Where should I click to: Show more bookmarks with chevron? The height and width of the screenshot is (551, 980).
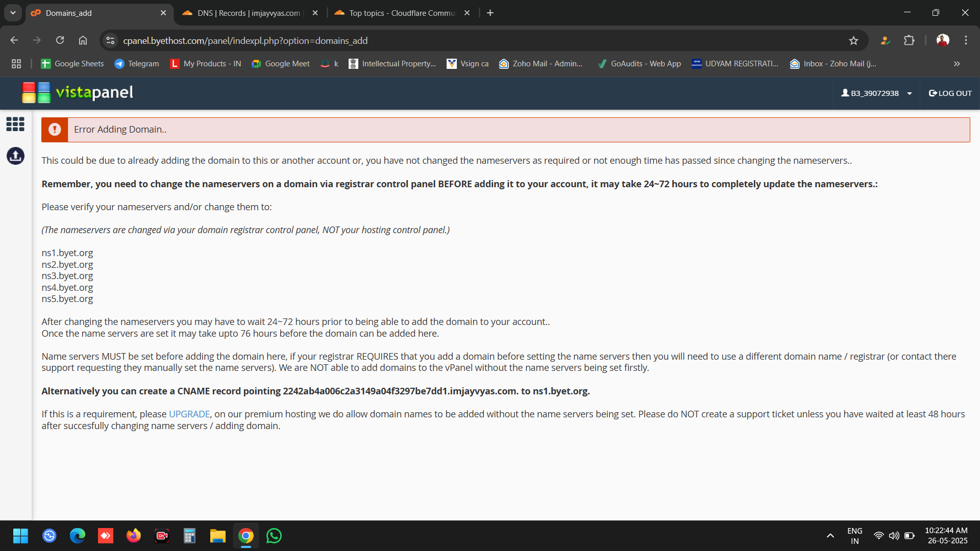tap(957, 64)
